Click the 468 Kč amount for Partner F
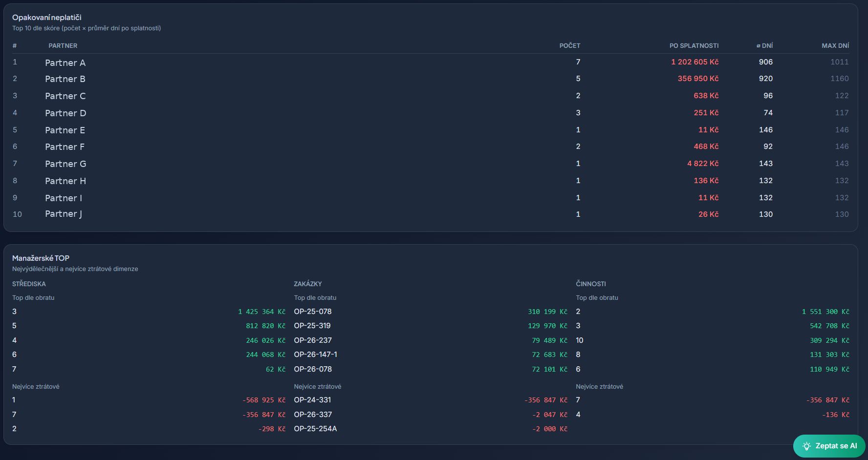Image resolution: width=868 pixels, height=460 pixels. point(706,146)
